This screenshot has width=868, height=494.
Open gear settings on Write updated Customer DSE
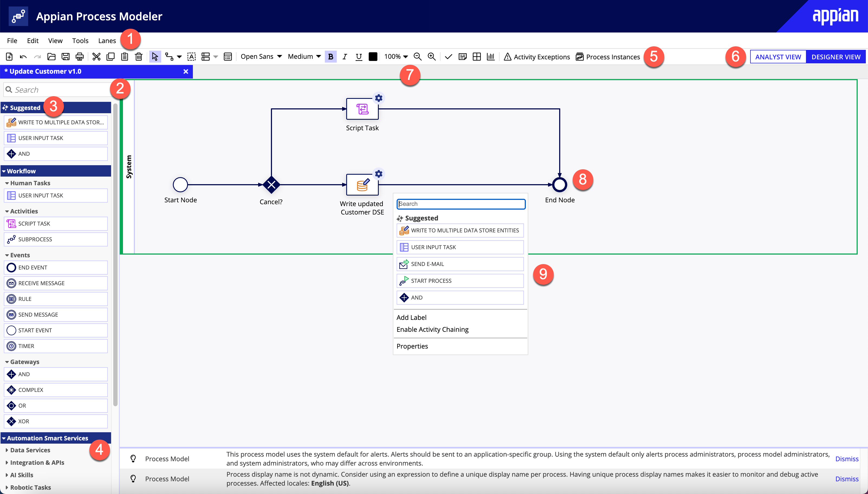click(379, 174)
